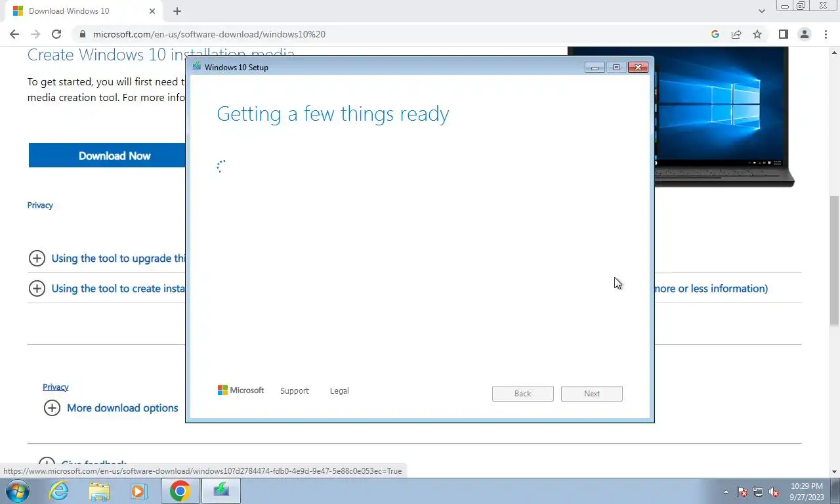
Task: Click the Action Center flag icon
Action: 742,492
